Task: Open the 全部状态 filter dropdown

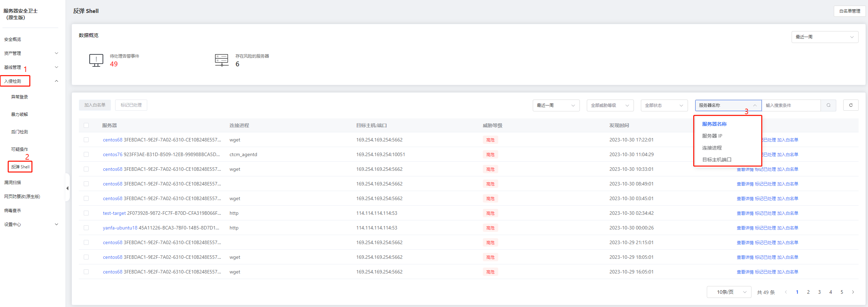Action: click(664, 105)
